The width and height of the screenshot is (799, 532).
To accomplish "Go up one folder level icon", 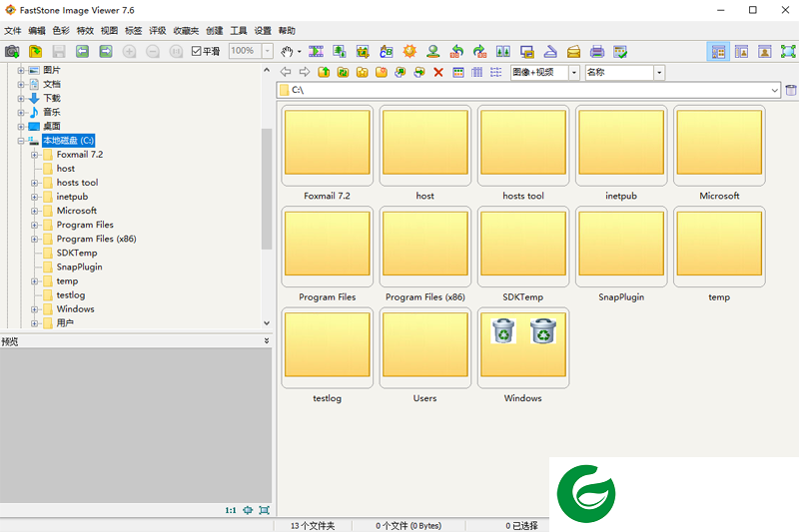I will (324, 72).
